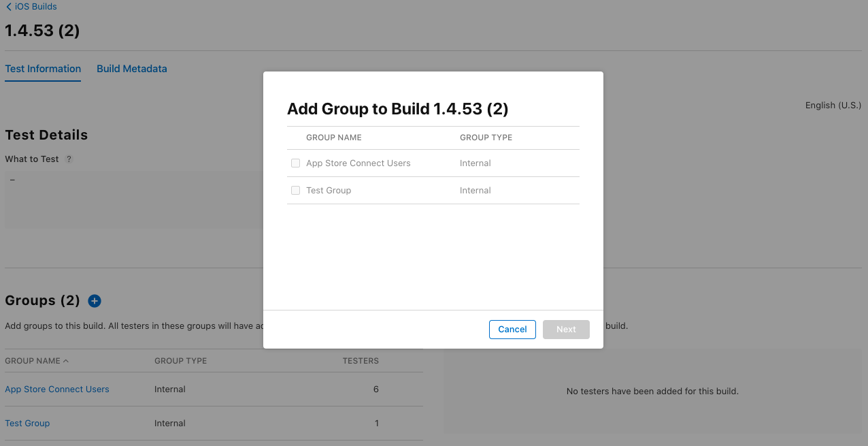Go back to iOS Builds via chevron
The image size is (868, 446).
pos(8,7)
